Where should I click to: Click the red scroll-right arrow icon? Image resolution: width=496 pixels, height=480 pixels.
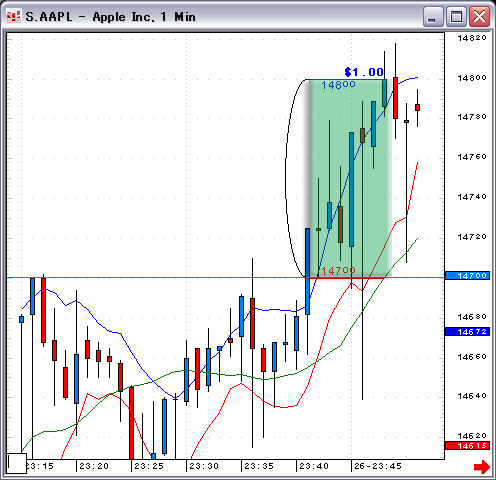click(x=482, y=467)
